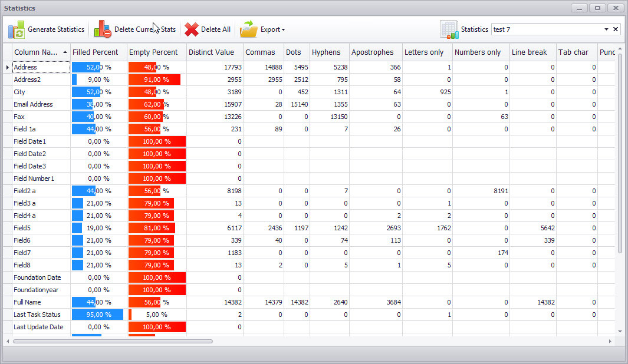Sort by the Tab char column header
Screen dimensions: 628x364
point(577,52)
